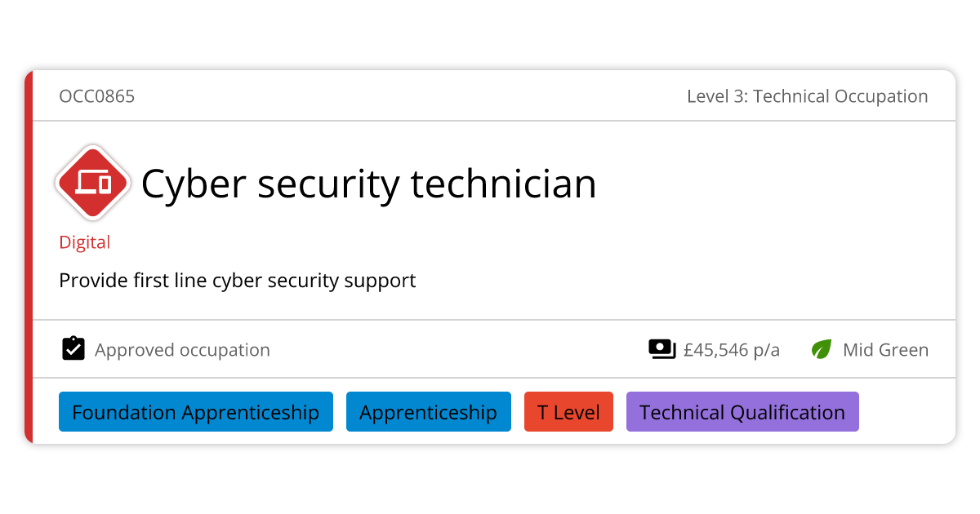Select the blue Apprenticeship tag
This screenshot has width=980, height=514.
pyautogui.click(x=428, y=412)
